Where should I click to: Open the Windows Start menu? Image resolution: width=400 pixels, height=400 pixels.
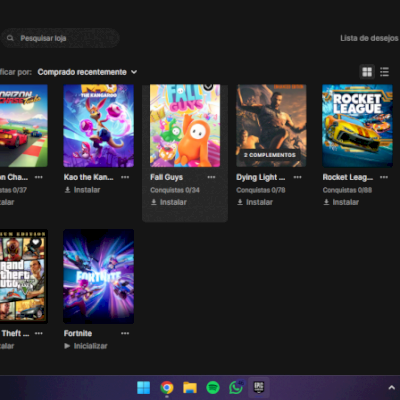pos(144,388)
